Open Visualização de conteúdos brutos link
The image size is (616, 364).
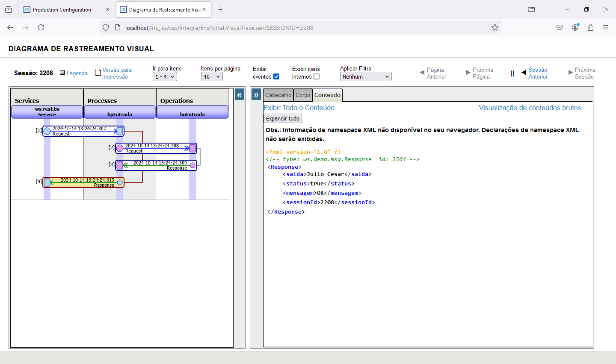coord(530,108)
